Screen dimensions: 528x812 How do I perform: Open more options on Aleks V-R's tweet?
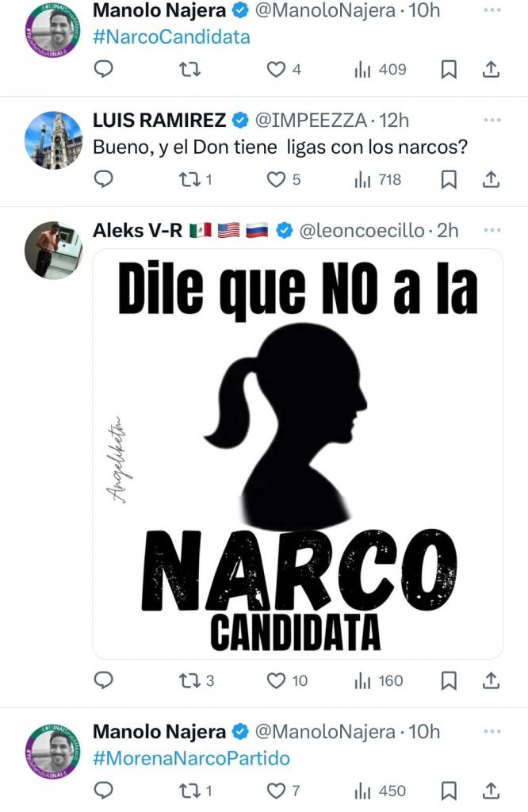click(492, 231)
